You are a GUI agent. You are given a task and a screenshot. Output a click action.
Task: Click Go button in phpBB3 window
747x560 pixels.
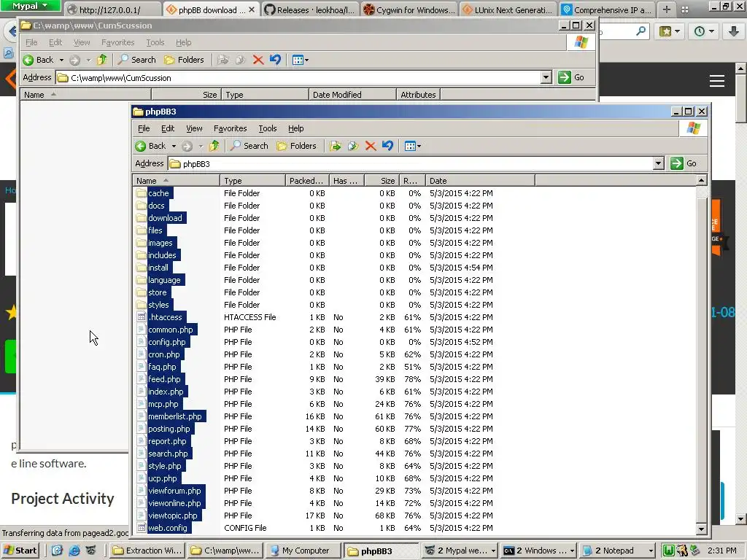tap(684, 163)
